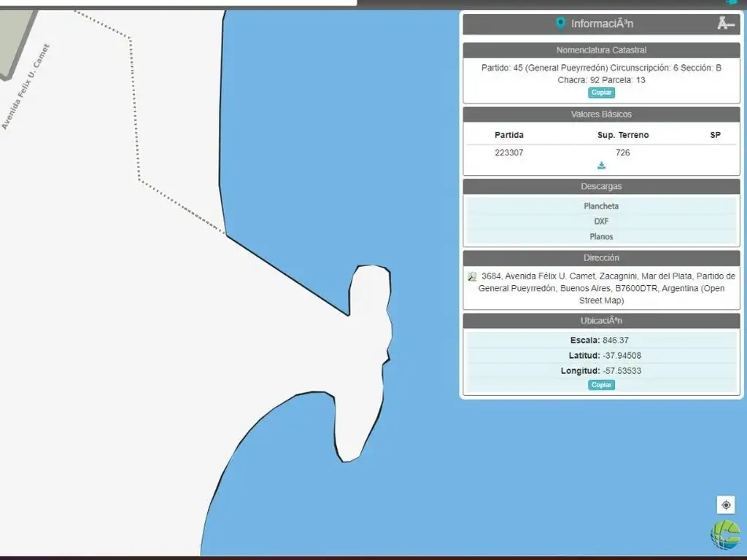This screenshot has width=747, height=560.
Task: Open the Planos download
Action: tap(601, 237)
